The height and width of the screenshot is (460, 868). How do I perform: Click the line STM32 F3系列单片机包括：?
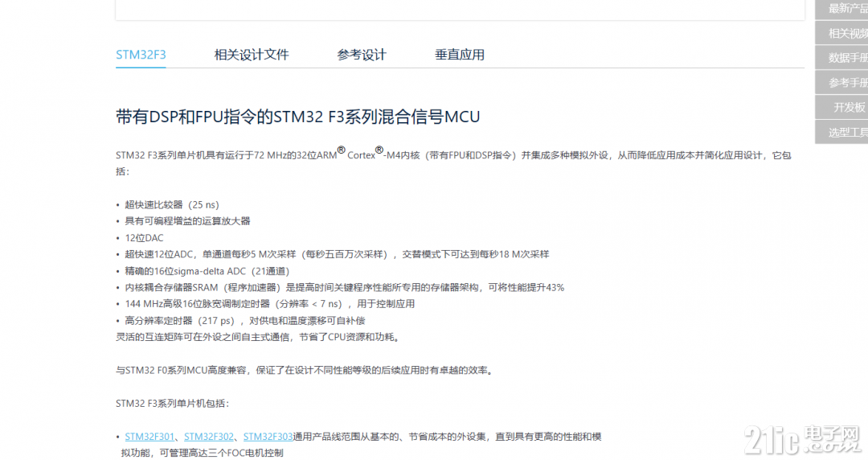pos(172,404)
